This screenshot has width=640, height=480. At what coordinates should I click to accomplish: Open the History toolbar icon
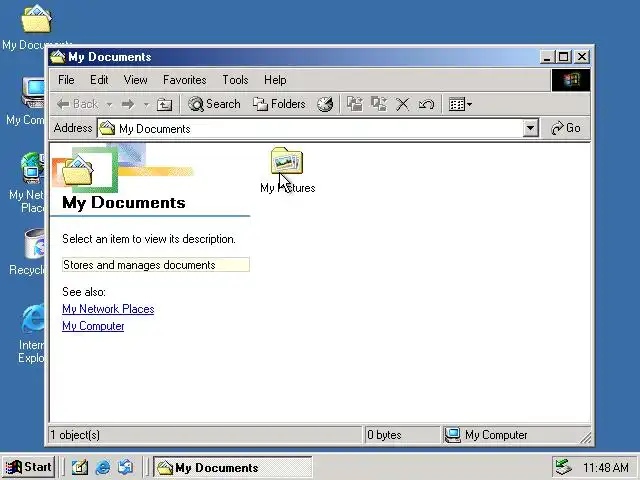(325, 104)
